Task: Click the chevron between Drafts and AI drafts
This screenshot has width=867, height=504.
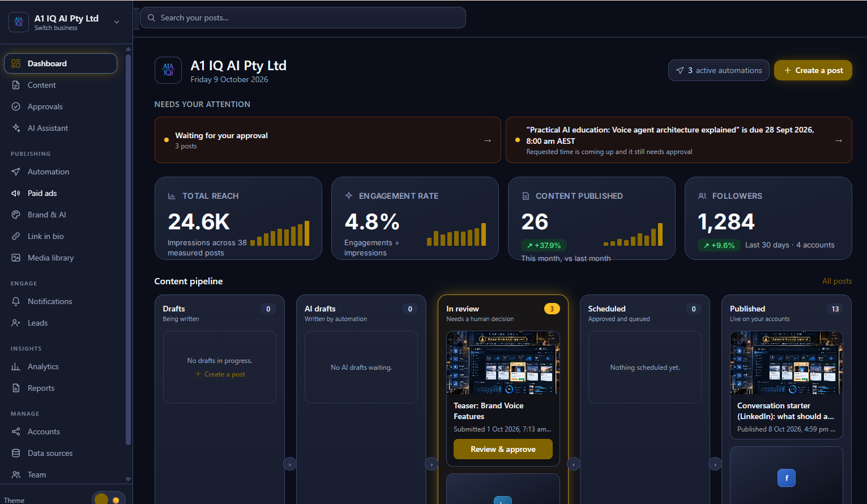Action: pos(290,464)
